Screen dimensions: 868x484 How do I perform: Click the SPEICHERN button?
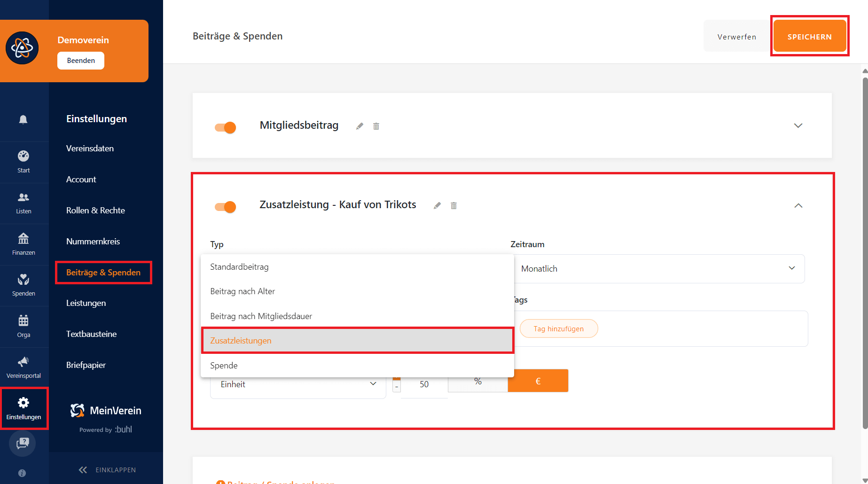(810, 36)
